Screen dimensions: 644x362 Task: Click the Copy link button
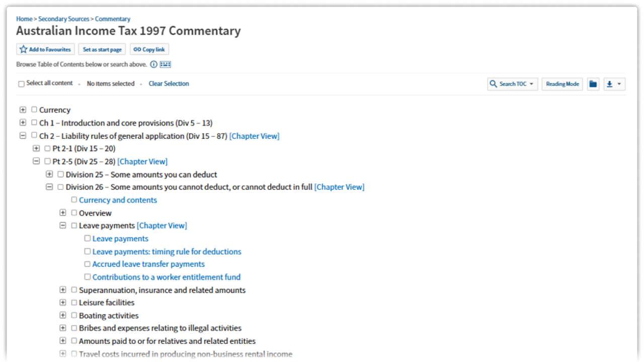(x=149, y=49)
